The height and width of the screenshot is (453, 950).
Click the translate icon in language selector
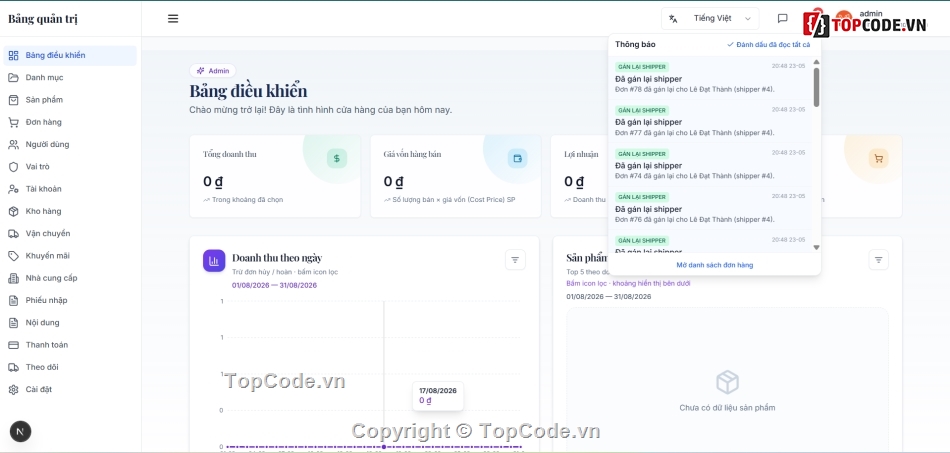[x=673, y=19]
